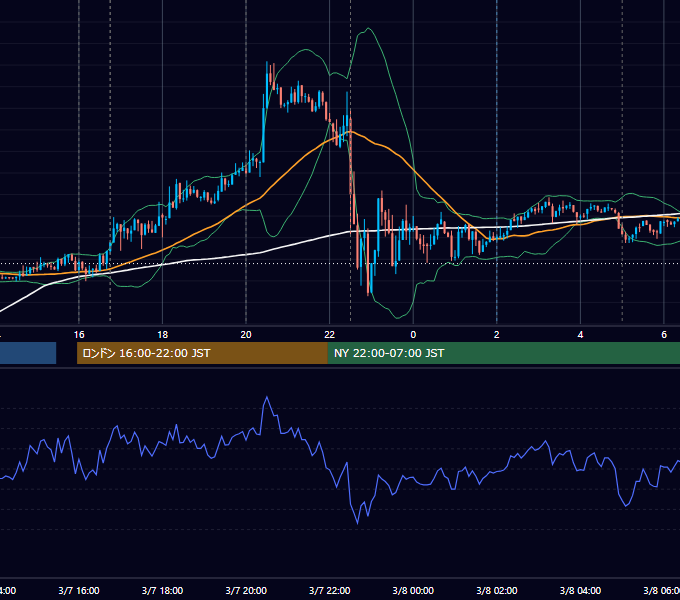
Task: Click the 18 hour label on price chart axis
Action: click(x=162, y=335)
